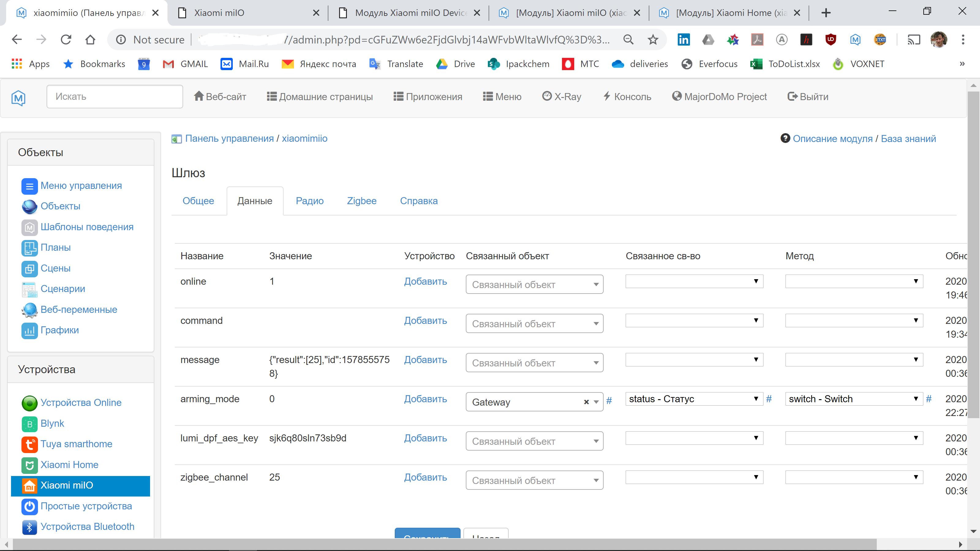Select Tuya smarthome device module

tap(77, 444)
